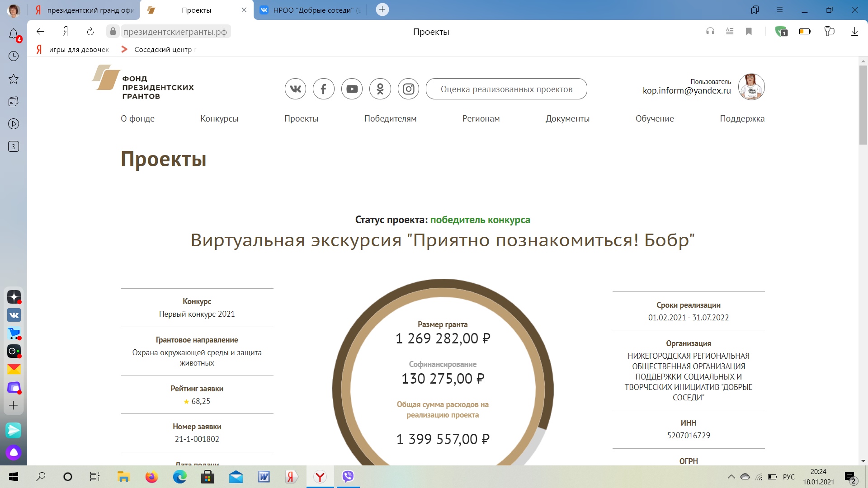Click the Yandex home Я button
Viewport: 868px width, 488px height.
click(66, 31)
